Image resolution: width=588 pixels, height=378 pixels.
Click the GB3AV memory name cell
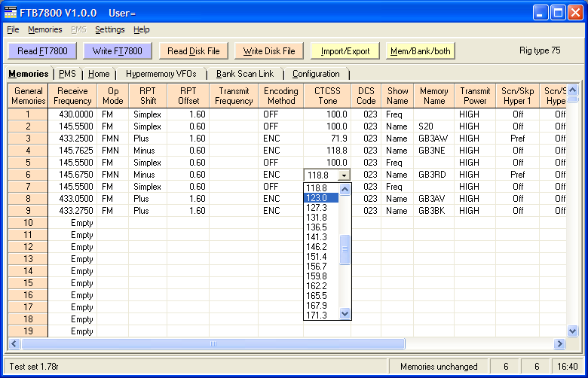point(434,199)
